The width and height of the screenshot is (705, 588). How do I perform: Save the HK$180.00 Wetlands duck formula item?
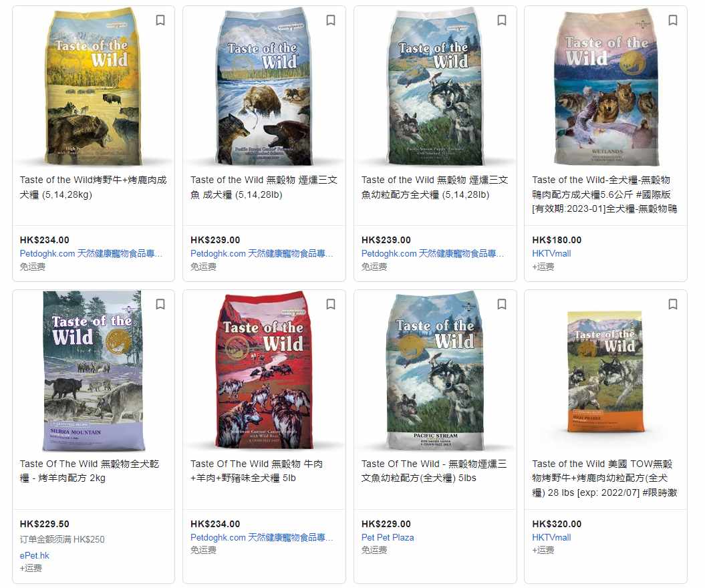click(x=673, y=20)
